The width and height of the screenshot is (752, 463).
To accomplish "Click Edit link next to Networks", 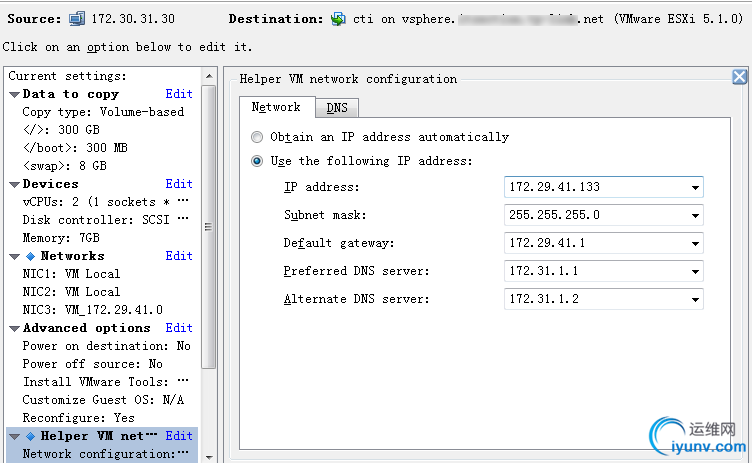I will click(179, 256).
